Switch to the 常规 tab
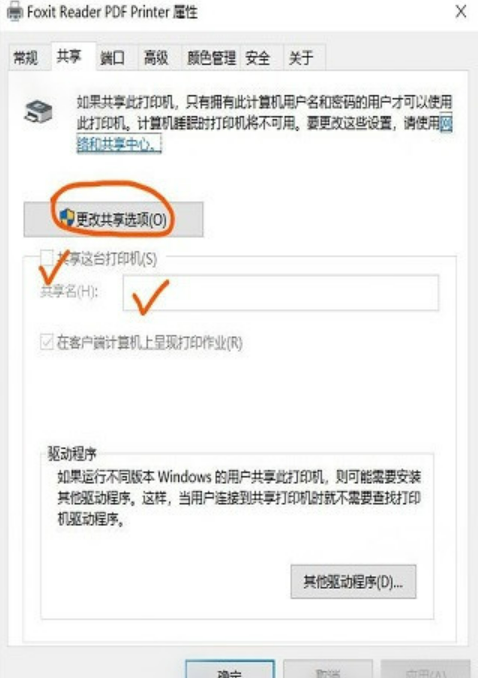The height and width of the screenshot is (678, 490). [x=26, y=58]
